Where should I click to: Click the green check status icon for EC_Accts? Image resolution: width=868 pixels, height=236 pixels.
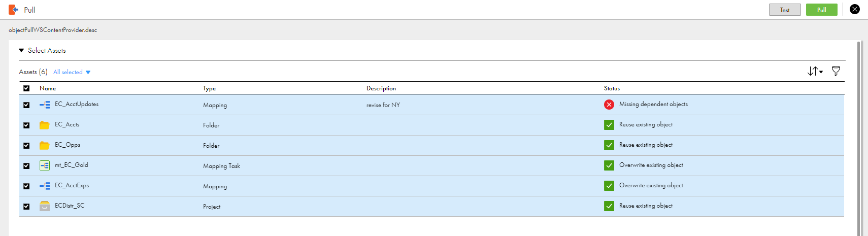609,125
